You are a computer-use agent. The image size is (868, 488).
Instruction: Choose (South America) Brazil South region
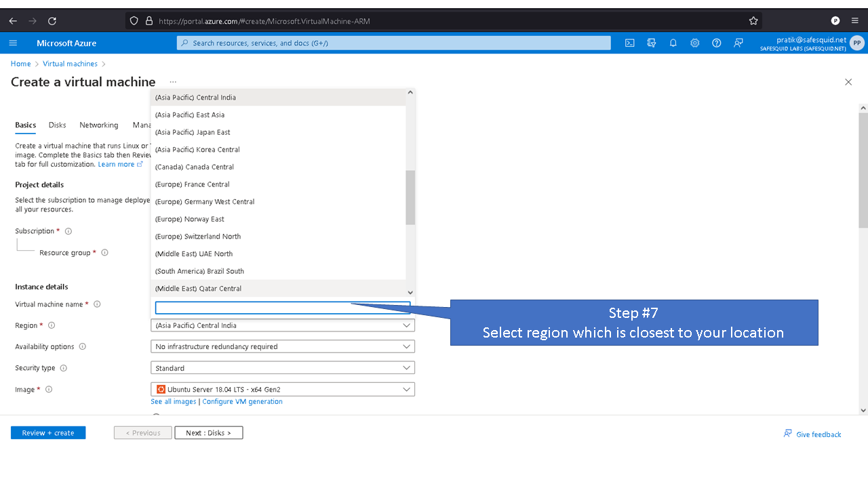pyautogui.click(x=278, y=271)
